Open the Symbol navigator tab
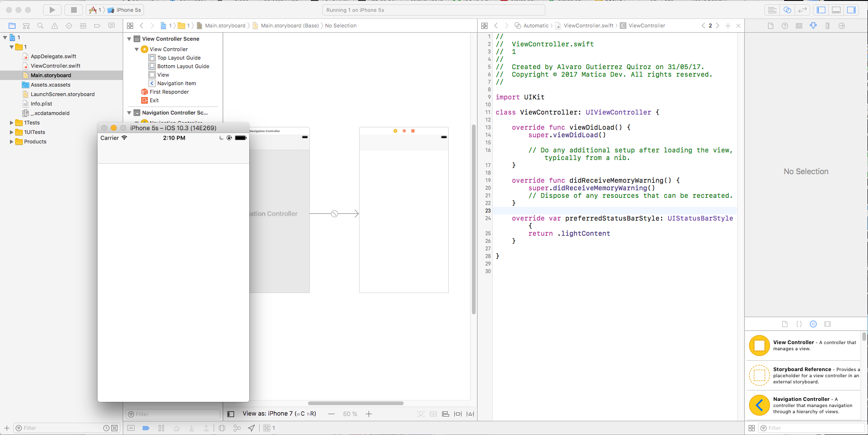The height and width of the screenshot is (435, 868). [27, 26]
